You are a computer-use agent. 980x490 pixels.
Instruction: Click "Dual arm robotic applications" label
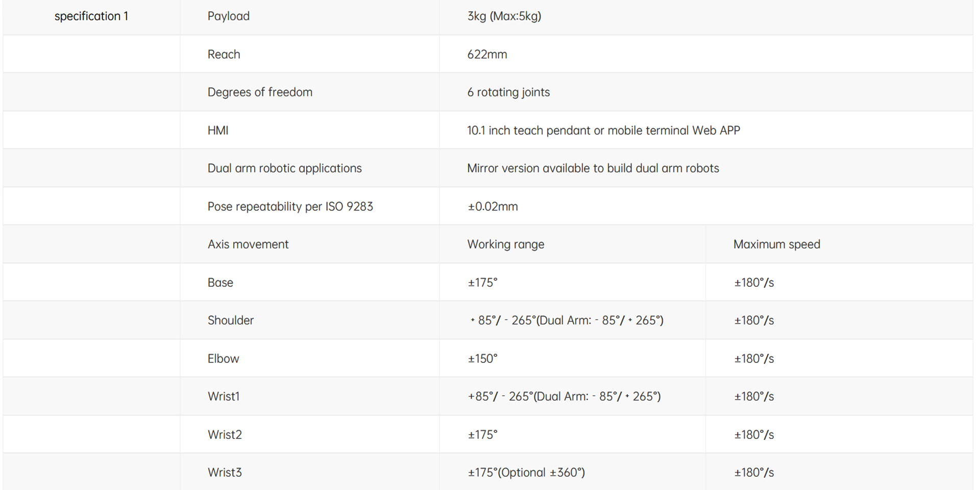click(284, 168)
